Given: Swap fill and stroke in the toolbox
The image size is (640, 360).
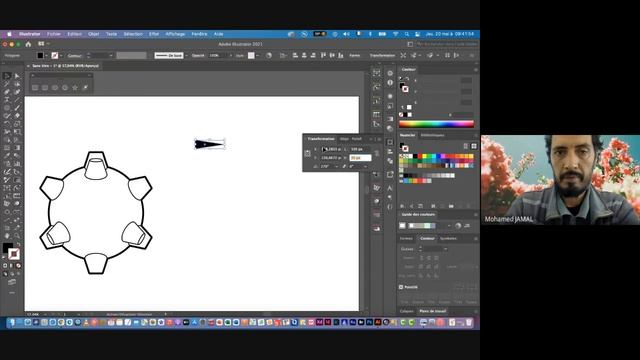Looking at the screenshot, I should (x=18, y=244).
